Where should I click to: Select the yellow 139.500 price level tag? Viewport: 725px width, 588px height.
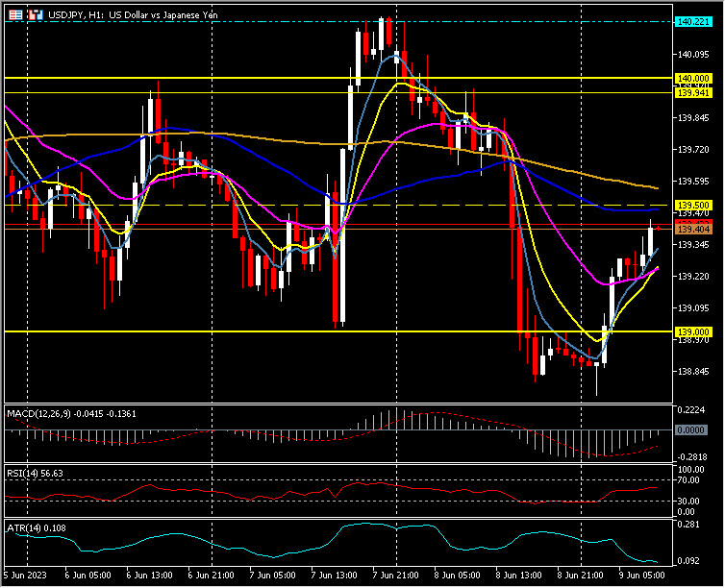click(x=692, y=206)
